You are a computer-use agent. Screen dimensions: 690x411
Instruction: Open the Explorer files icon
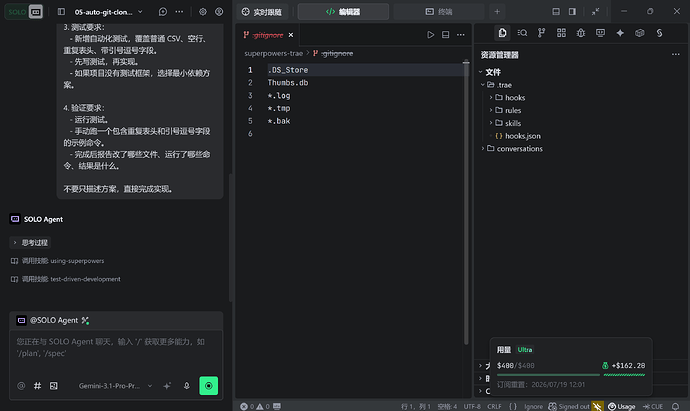(x=502, y=33)
